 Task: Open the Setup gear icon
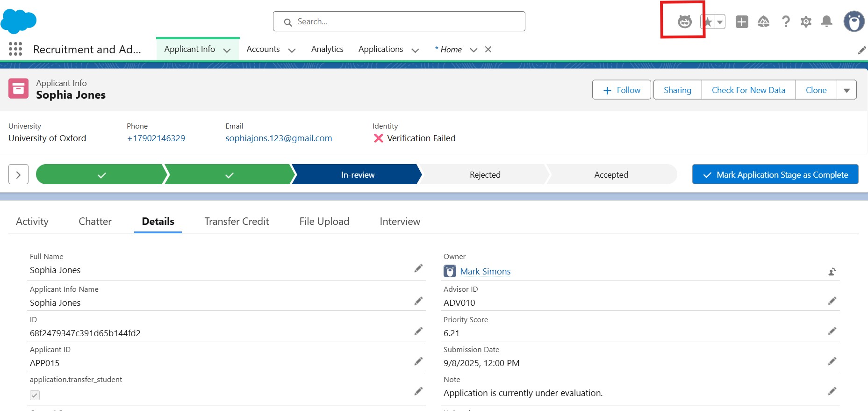tap(806, 22)
